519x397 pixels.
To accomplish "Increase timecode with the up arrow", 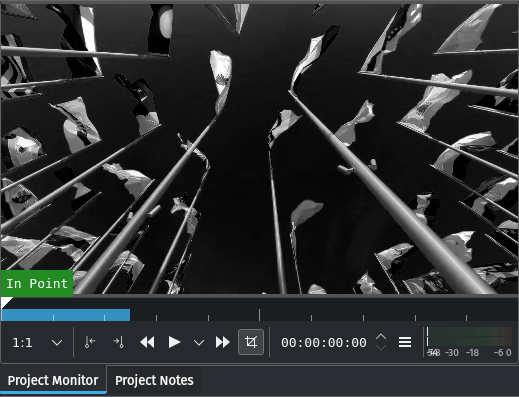I will [381, 337].
